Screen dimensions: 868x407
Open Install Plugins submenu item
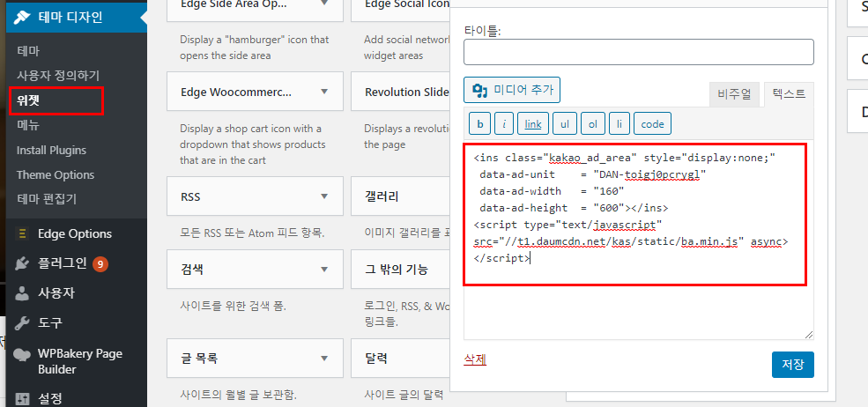51,150
